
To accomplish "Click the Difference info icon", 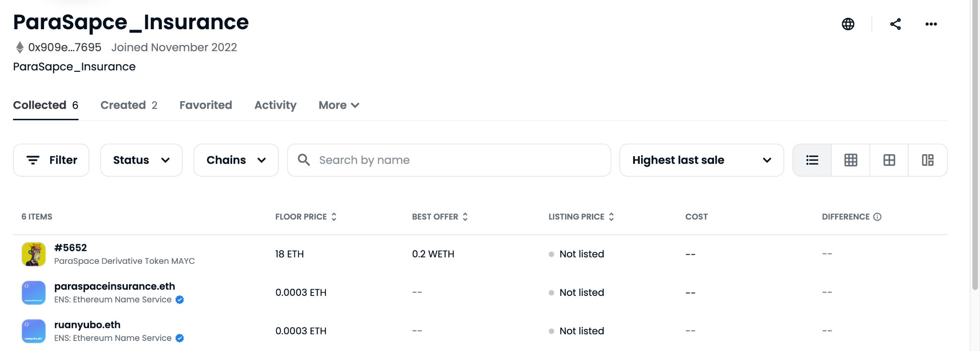I will (x=877, y=217).
